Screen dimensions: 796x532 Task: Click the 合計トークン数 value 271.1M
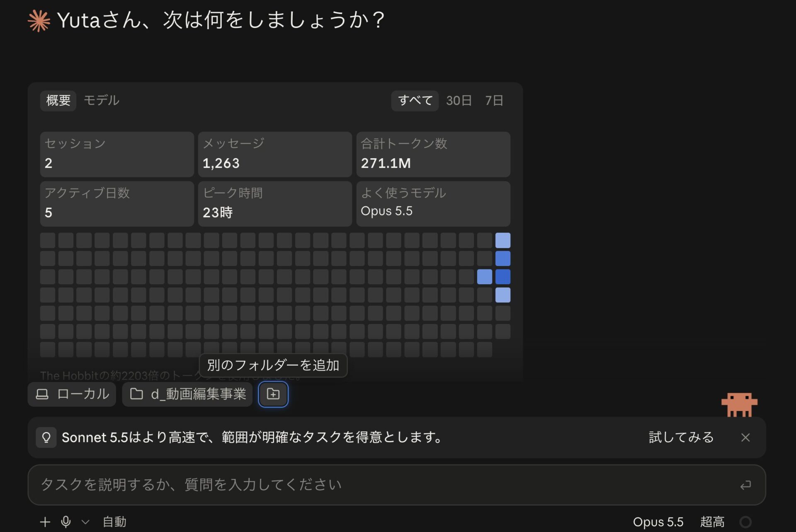pyautogui.click(x=386, y=163)
